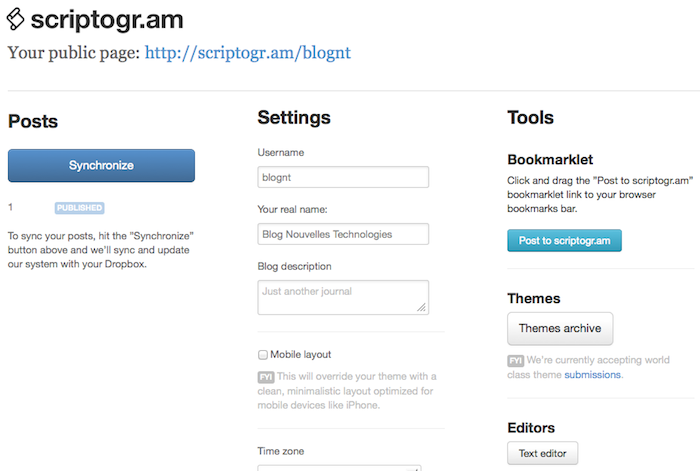Enable the Mobile layout checkbox

coord(263,355)
